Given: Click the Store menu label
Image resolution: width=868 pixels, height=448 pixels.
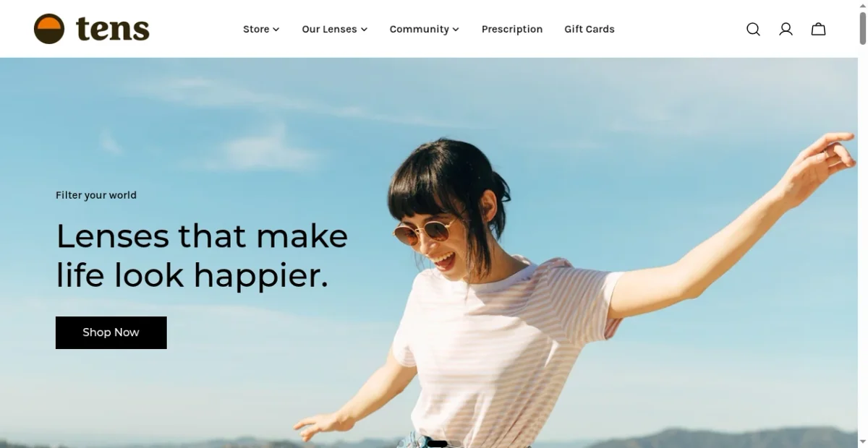Looking at the screenshot, I should [x=256, y=29].
